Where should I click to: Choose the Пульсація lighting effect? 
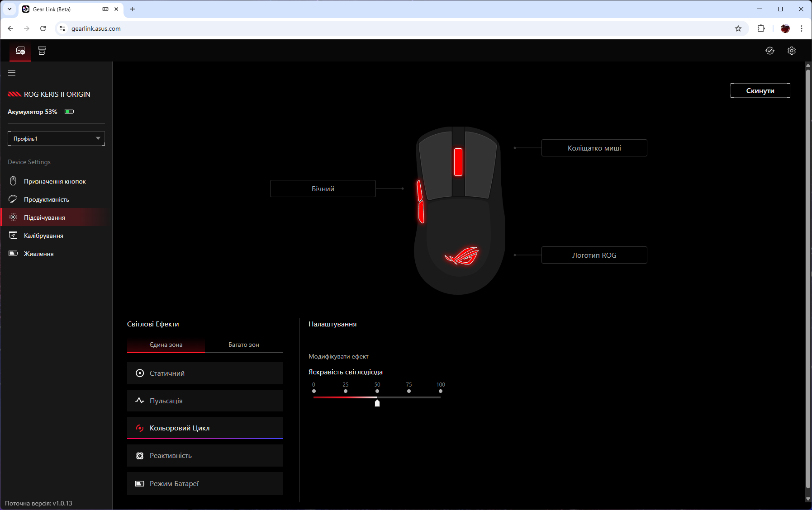click(205, 401)
